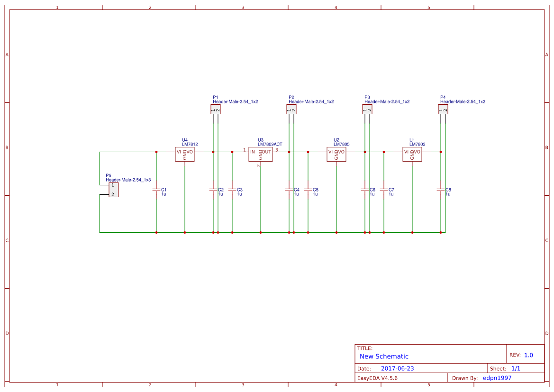Click capacitor C4 symbol
Screen dimensions: 554x392
(289, 190)
